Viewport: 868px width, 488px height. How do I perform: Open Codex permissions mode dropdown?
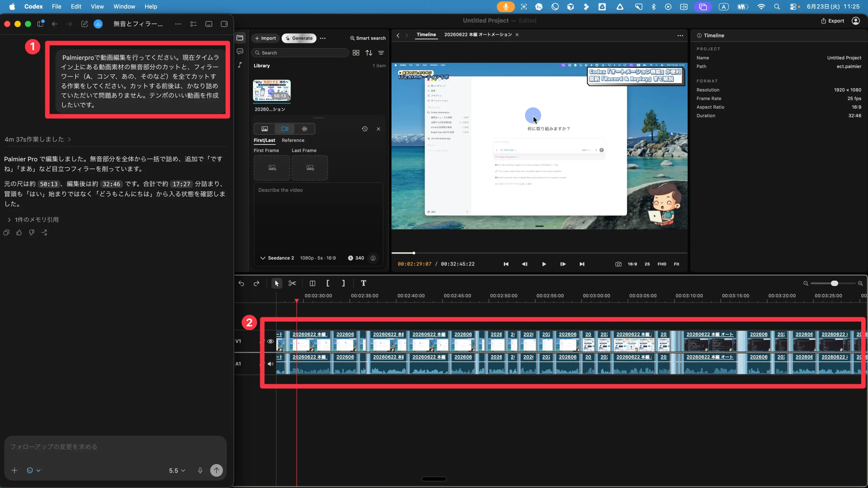pyautogui.click(x=34, y=470)
